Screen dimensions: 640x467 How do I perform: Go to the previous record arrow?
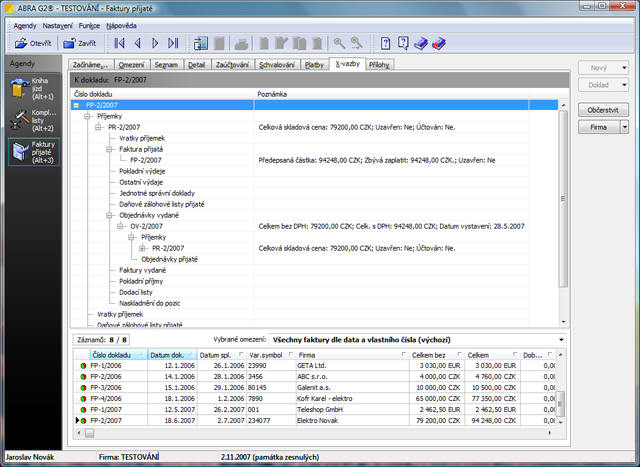coord(138,43)
